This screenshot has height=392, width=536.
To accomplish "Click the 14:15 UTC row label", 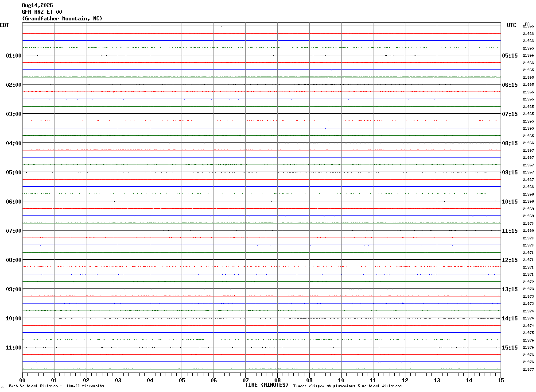I will tap(509, 319).
